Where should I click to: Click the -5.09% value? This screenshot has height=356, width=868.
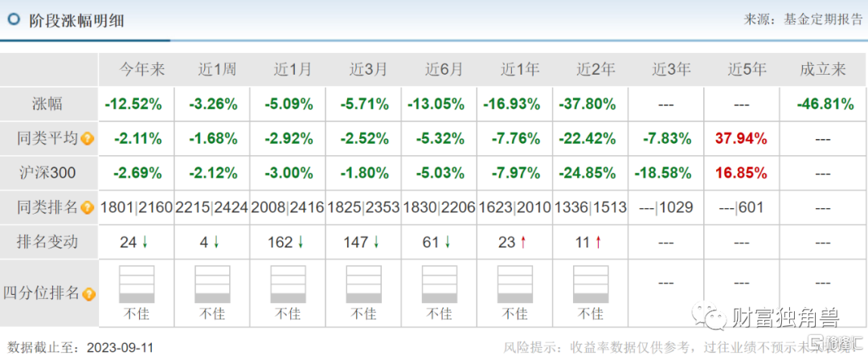coord(289,104)
